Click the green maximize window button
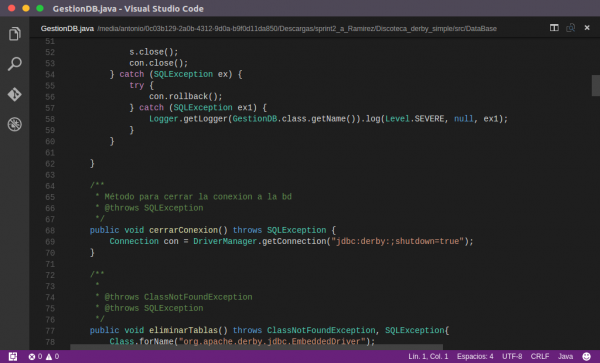The width and height of the screenshot is (600, 363). (40, 8)
